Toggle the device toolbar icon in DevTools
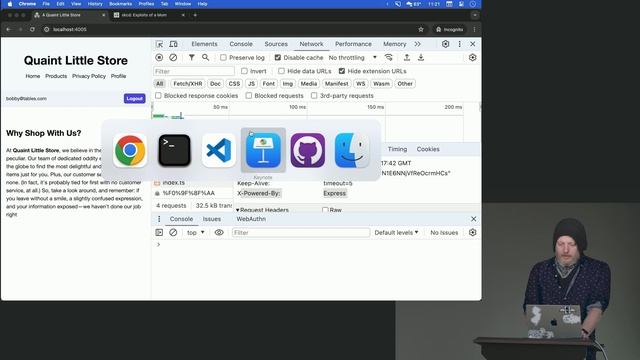This screenshot has height=360, width=640. click(173, 44)
